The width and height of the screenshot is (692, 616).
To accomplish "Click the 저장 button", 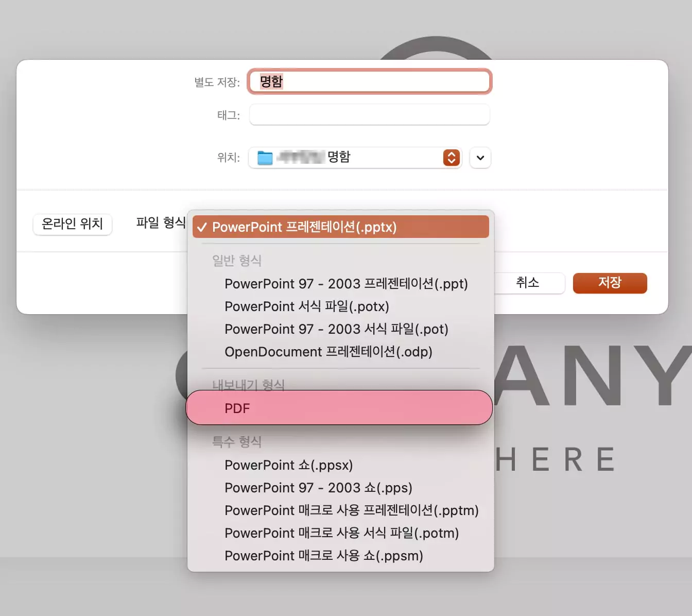I will click(x=610, y=283).
